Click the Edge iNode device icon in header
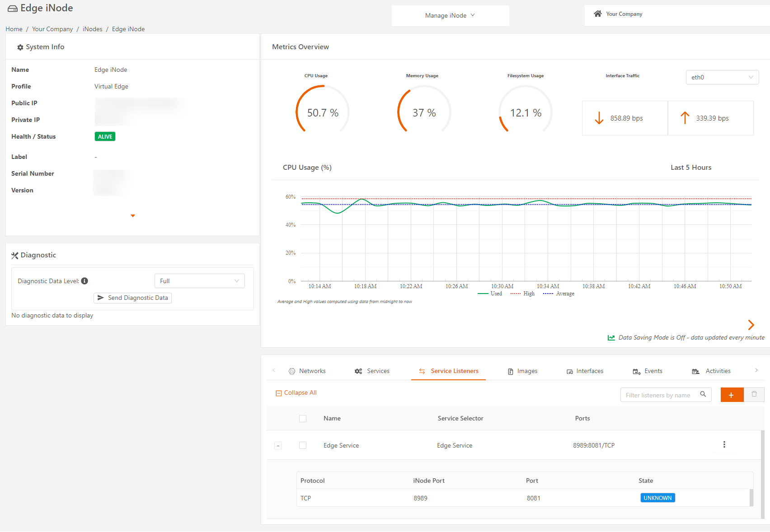Viewport: 770px width, 532px height. click(13, 9)
